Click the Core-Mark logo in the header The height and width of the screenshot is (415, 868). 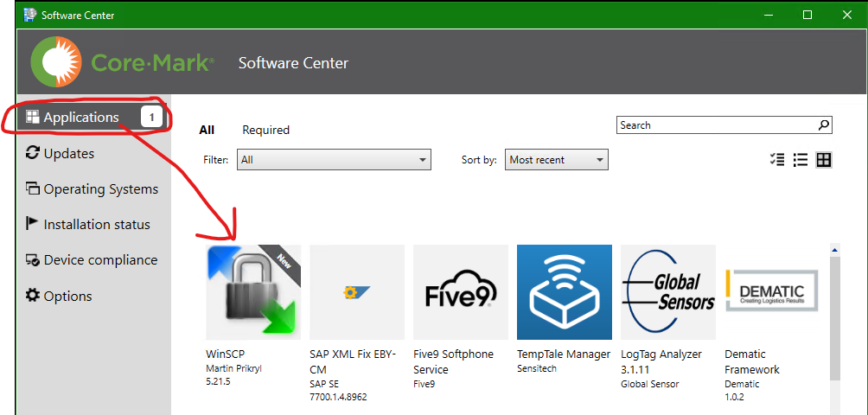123,62
